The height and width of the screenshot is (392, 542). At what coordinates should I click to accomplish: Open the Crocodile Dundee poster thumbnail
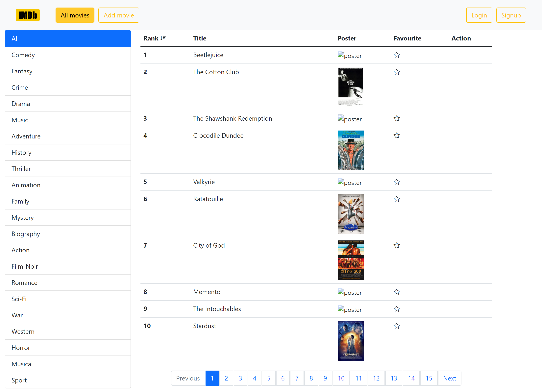350,150
